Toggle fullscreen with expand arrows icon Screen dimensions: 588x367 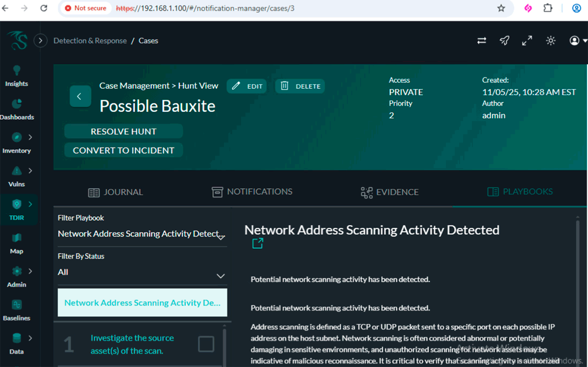click(527, 41)
